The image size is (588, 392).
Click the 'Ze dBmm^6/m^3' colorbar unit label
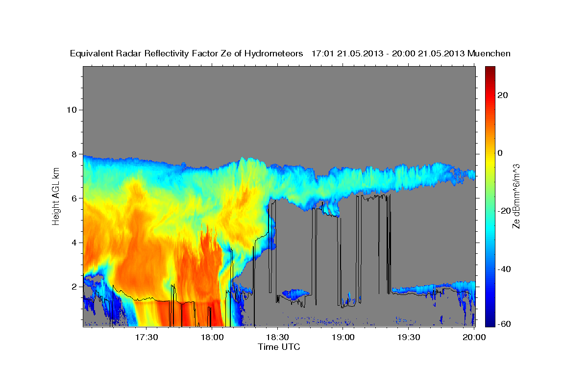[x=515, y=196]
